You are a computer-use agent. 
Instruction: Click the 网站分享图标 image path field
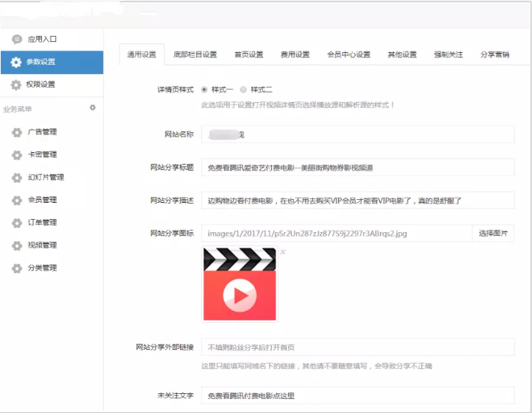pyautogui.click(x=337, y=233)
